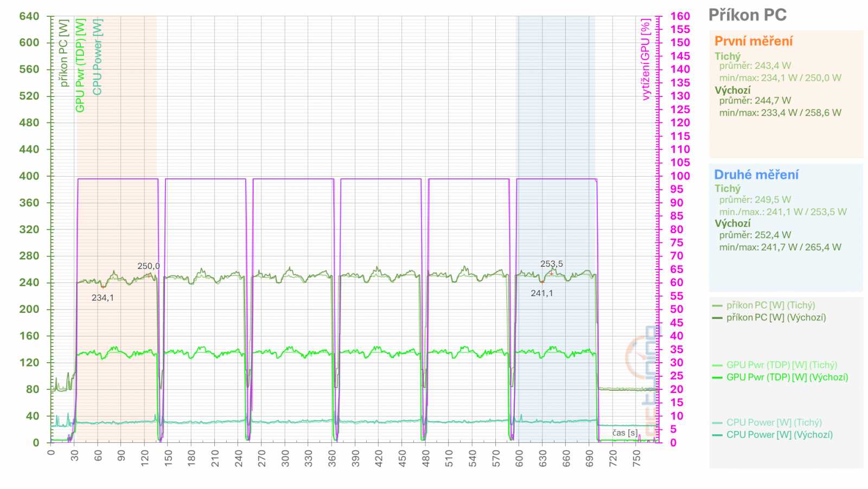The height and width of the screenshot is (489, 868).
Task: Click the '160' right axis tick
Action: tap(680, 16)
